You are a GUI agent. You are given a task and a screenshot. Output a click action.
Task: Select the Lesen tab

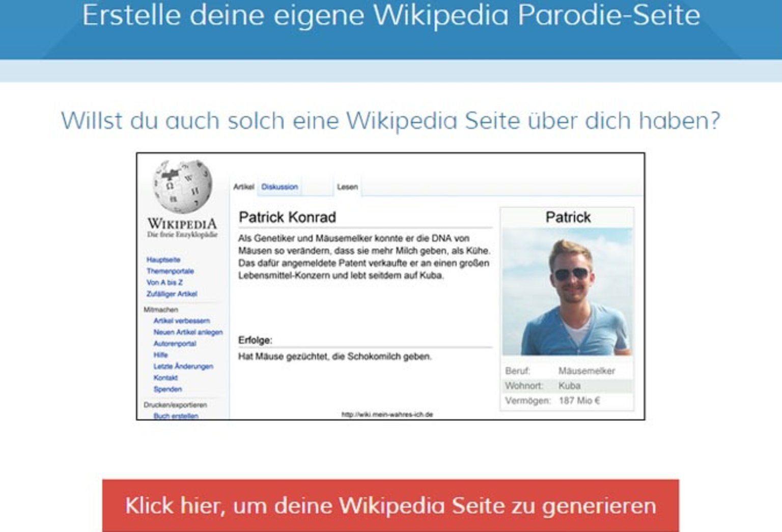(347, 187)
